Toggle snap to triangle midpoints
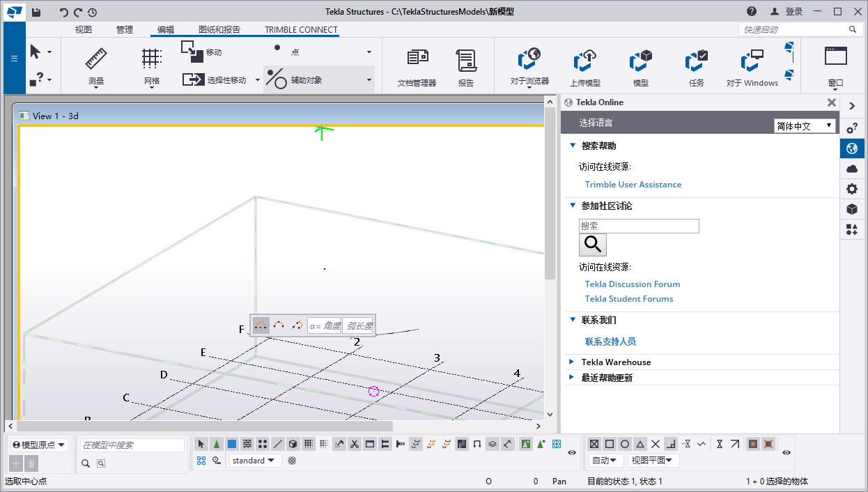This screenshot has width=868, height=492. click(640, 444)
